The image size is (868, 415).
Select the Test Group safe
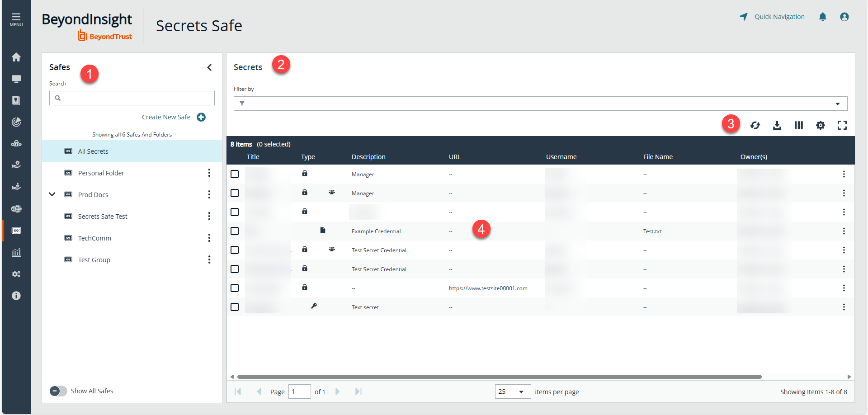pyautogui.click(x=94, y=260)
